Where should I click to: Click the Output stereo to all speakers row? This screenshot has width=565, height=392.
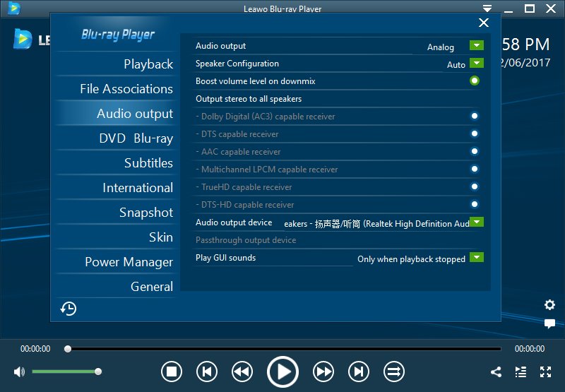336,99
